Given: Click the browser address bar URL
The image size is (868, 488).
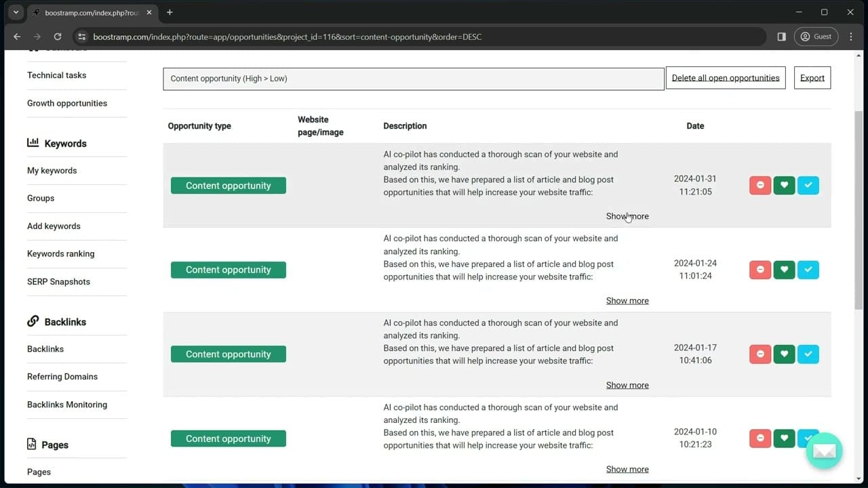Looking at the screenshot, I should [x=288, y=37].
